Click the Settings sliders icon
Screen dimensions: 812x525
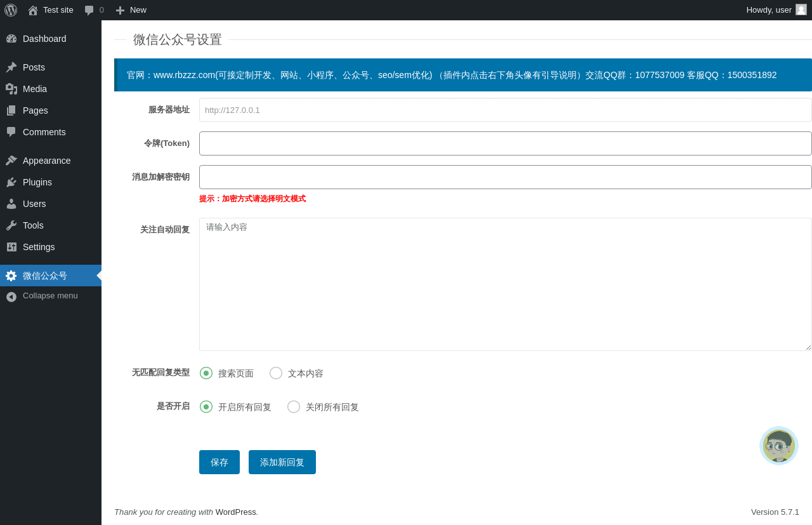[x=11, y=247]
